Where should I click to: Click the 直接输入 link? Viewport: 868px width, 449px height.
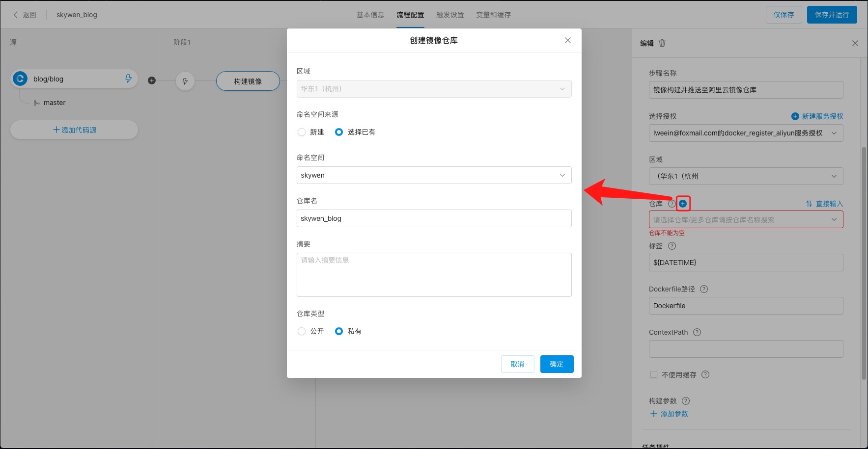[x=830, y=204]
